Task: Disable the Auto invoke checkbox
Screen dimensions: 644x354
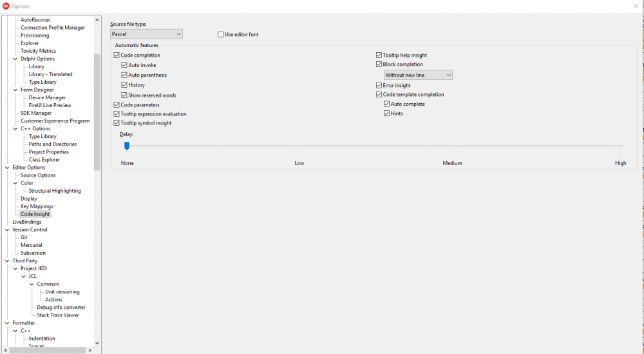Action: pyautogui.click(x=124, y=65)
